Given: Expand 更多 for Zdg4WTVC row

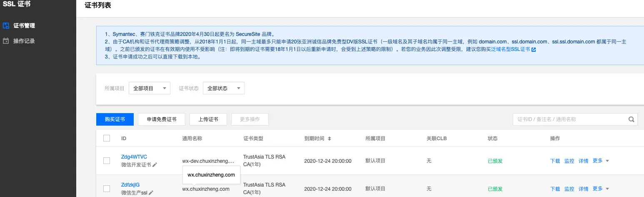Looking at the screenshot, I should [601, 161].
